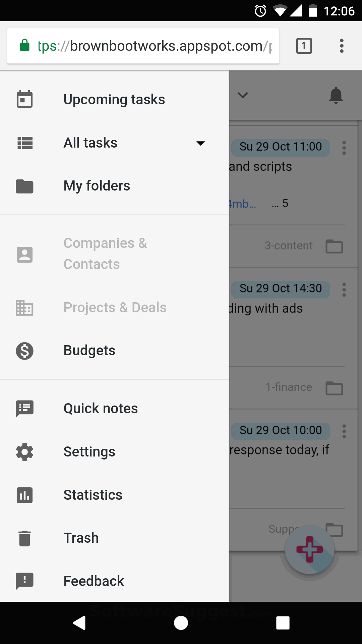Click the My folders folder icon
362x644 pixels.
pos(24,186)
